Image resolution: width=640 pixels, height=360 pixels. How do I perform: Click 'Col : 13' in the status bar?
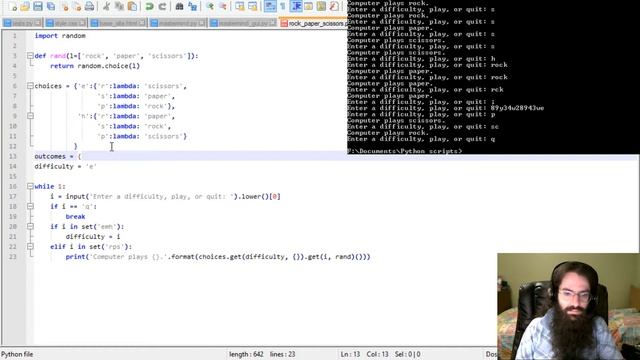pos(378,354)
